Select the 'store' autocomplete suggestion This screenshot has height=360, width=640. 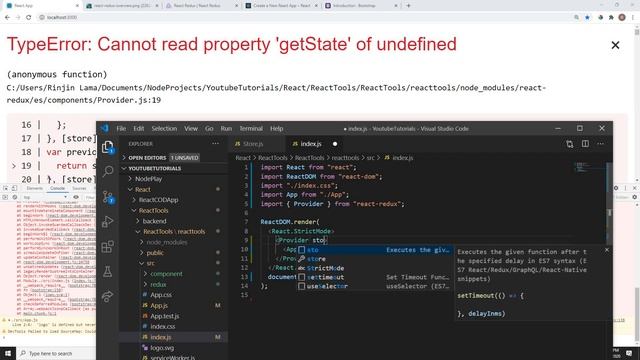(x=375, y=259)
